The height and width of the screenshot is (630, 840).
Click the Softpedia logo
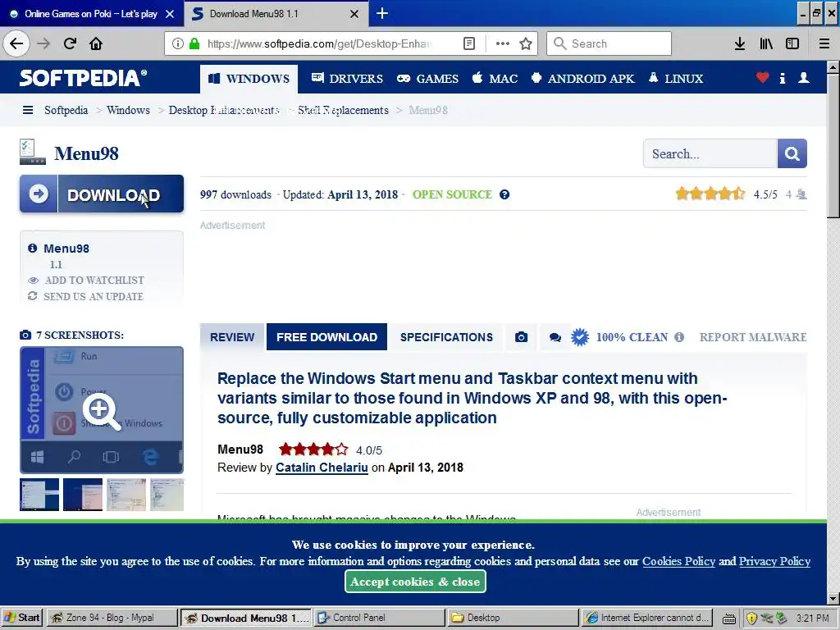click(83, 78)
